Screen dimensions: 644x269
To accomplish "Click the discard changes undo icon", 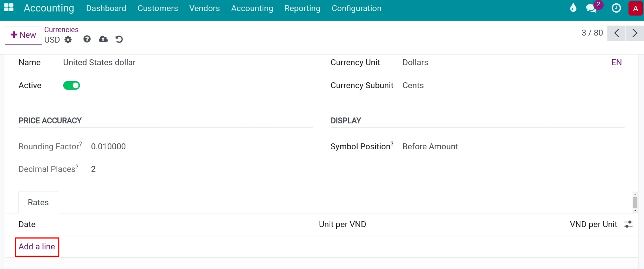I will [x=119, y=39].
